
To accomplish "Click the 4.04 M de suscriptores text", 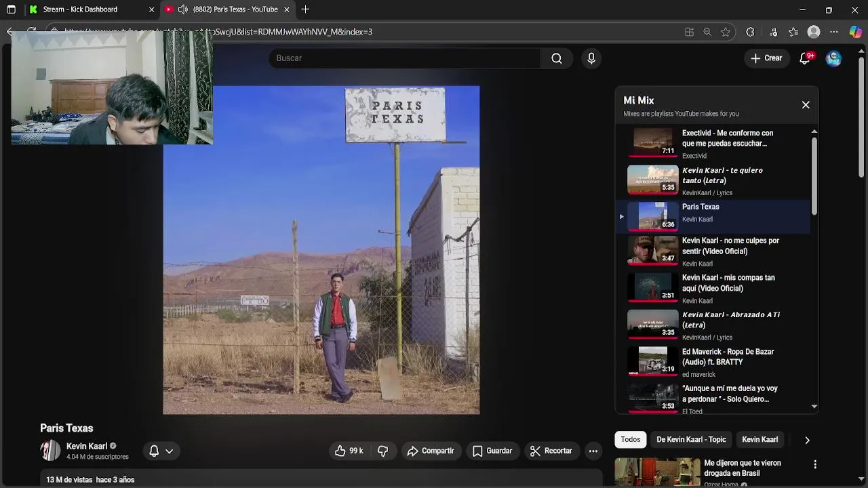I will (98, 457).
